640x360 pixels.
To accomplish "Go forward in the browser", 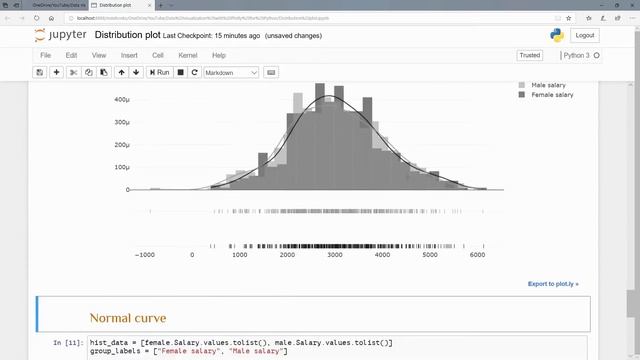I will pos(22,18).
